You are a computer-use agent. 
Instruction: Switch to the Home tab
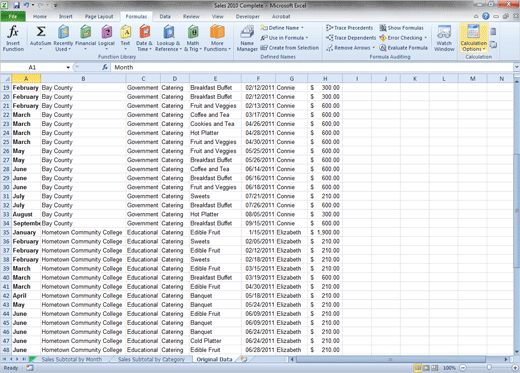(x=40, y=16)
